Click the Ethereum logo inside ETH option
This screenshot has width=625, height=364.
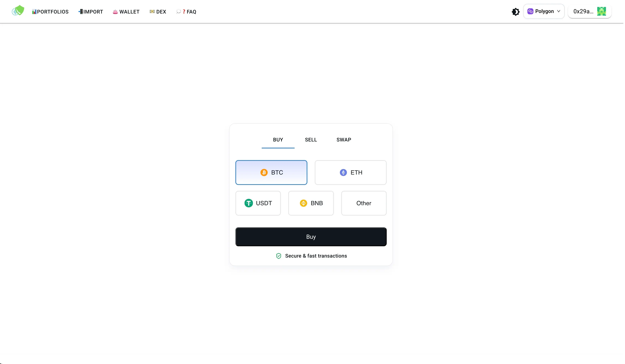(x=343, y=173)
